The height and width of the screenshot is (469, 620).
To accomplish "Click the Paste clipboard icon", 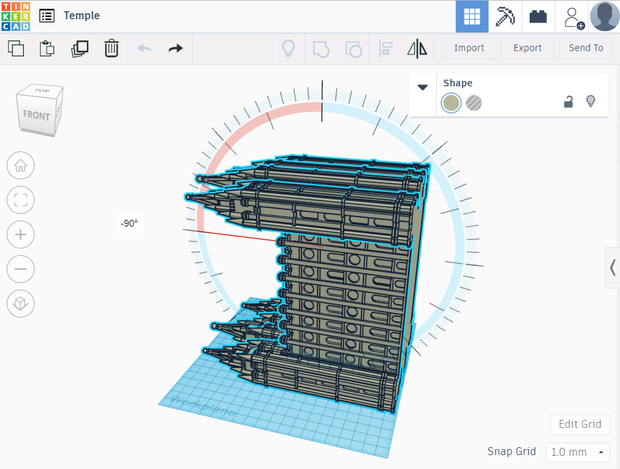I will coord(47,49).
